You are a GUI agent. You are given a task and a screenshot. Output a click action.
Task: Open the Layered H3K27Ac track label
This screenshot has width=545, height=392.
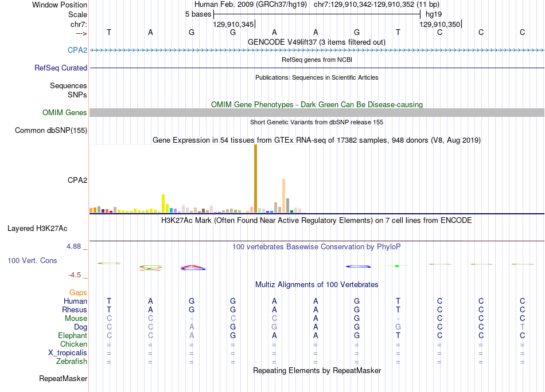tap(37, 228)
